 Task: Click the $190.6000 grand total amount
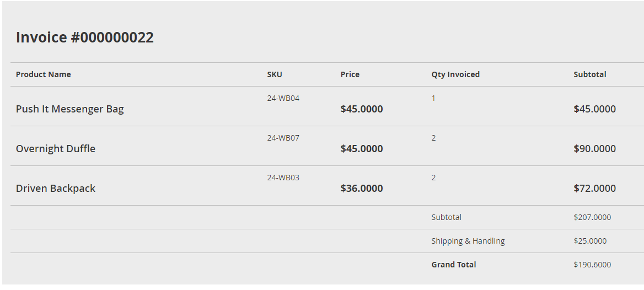click(592, 265)
